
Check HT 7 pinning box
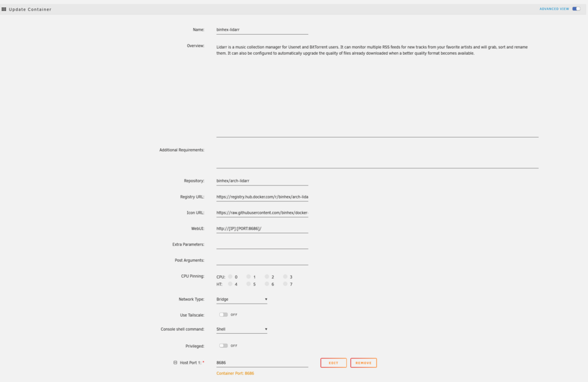click(x=285, y=284)
